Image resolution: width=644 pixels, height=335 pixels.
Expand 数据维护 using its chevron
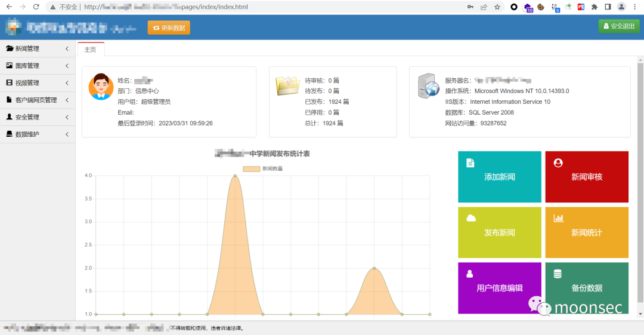(x=67, y=134)
